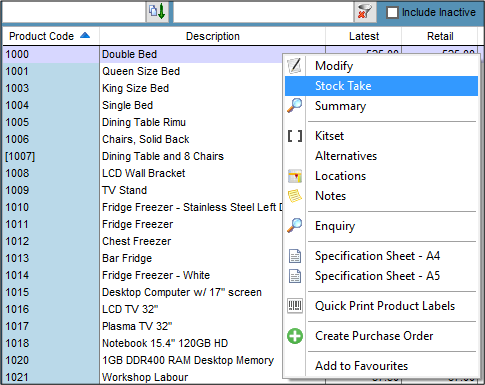Click the Description column header
This screenshot has height=385, width=485.
[x=212, y=36]
